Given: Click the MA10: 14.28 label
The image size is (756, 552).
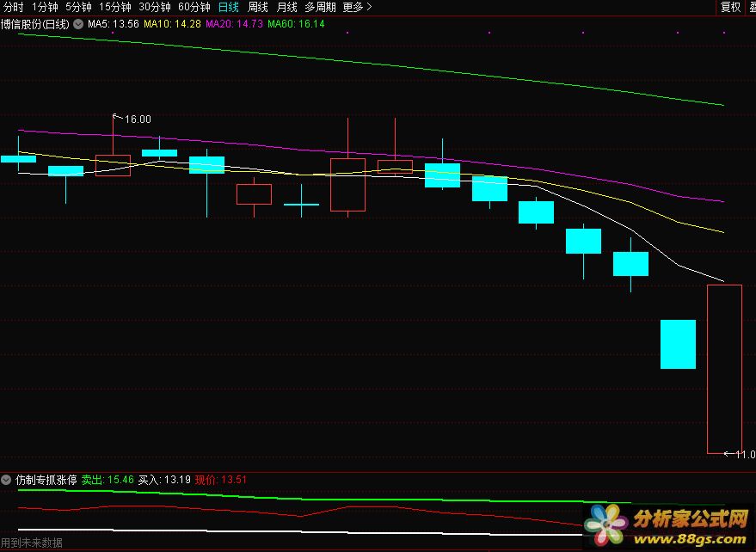Looking at the screenshot, I should point(172,24).
